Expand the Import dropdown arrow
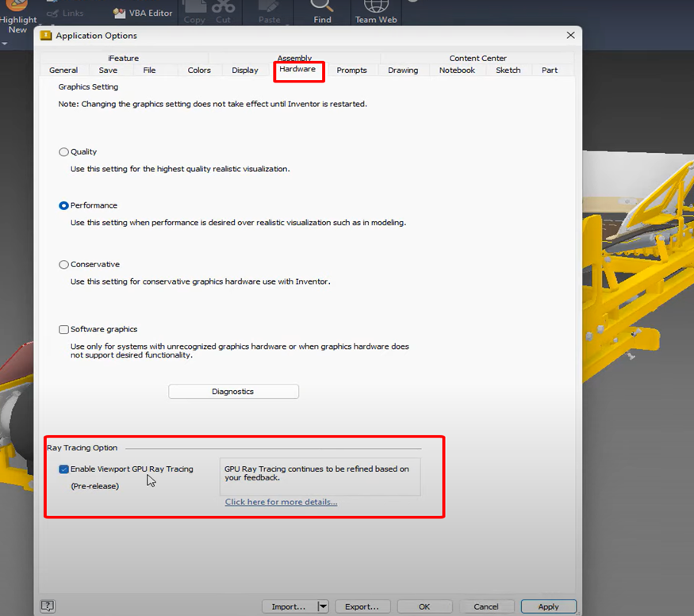The image size is (694, 616). 323,606
